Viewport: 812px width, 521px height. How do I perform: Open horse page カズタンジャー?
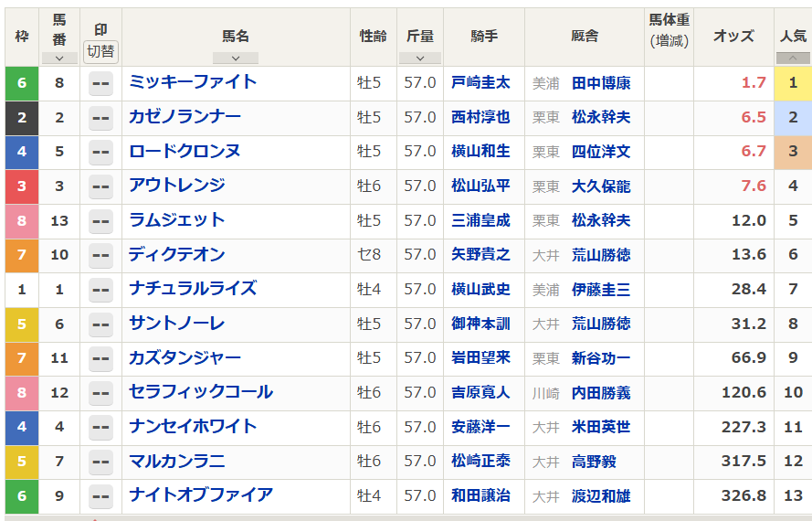185,357
